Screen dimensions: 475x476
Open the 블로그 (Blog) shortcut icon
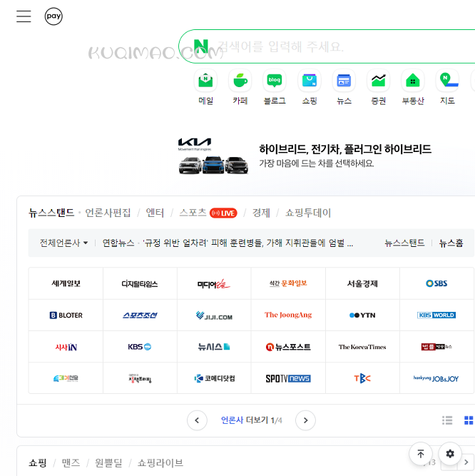275,81
